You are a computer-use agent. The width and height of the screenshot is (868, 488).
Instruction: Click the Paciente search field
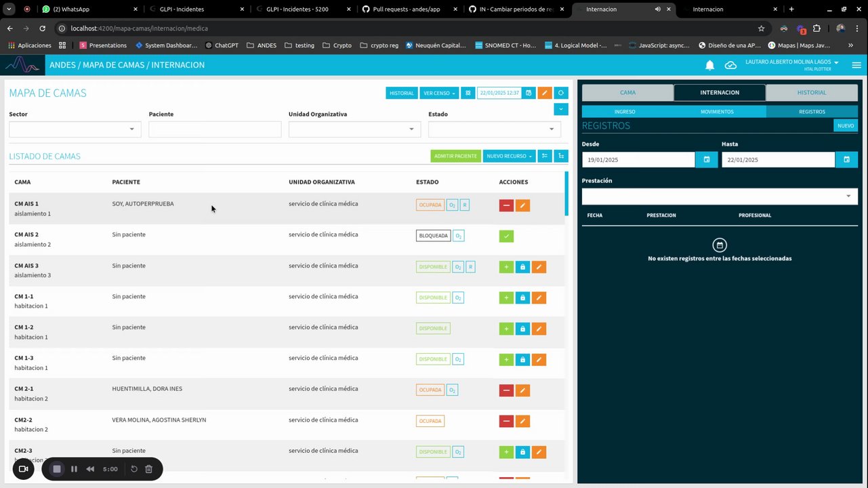[215, 129]
